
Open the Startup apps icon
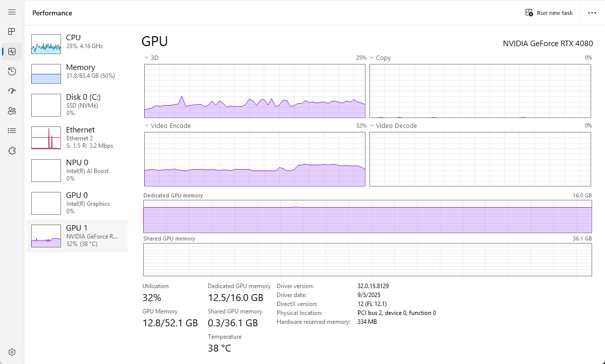click(12, 91)
